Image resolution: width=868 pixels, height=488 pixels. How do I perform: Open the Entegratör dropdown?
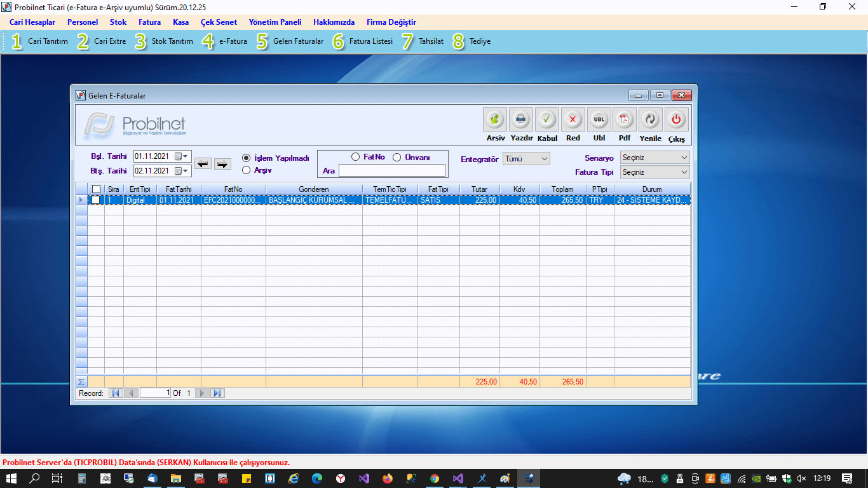pos(526,159)
